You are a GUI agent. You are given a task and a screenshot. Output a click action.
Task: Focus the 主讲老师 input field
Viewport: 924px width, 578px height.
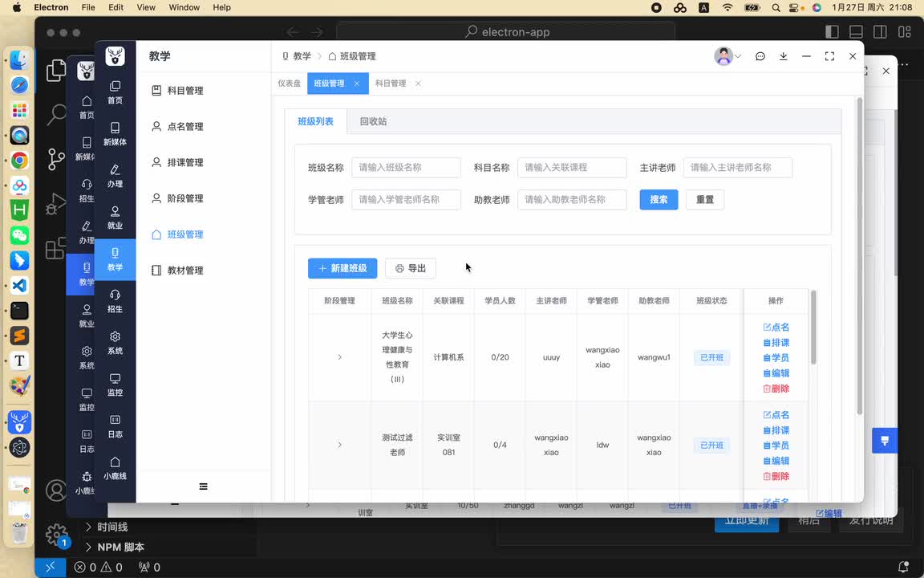click(738, 168)
